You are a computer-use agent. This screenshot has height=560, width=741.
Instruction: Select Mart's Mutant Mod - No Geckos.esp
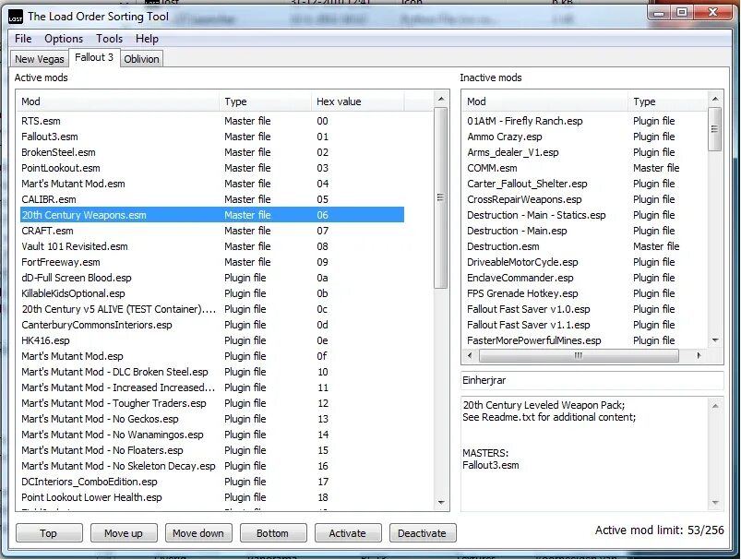pyautogui.click(x=211, y=419)
